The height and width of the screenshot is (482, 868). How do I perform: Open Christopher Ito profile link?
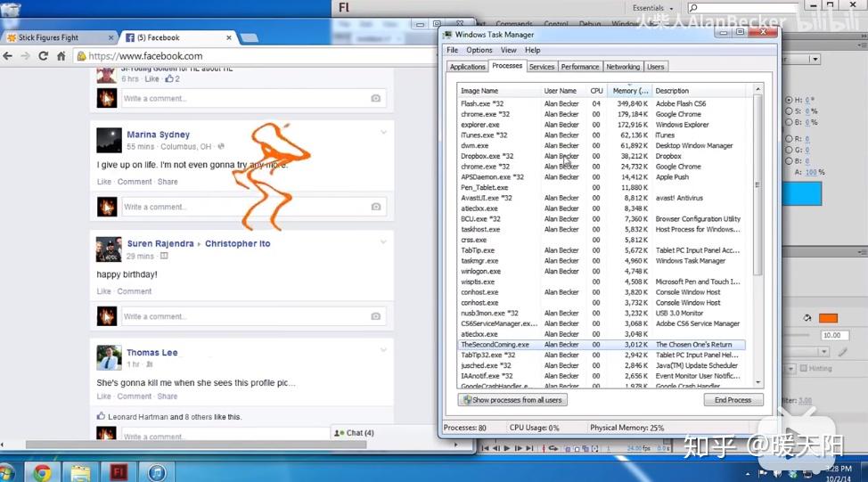pyautogui.click(x=237, y=243)
